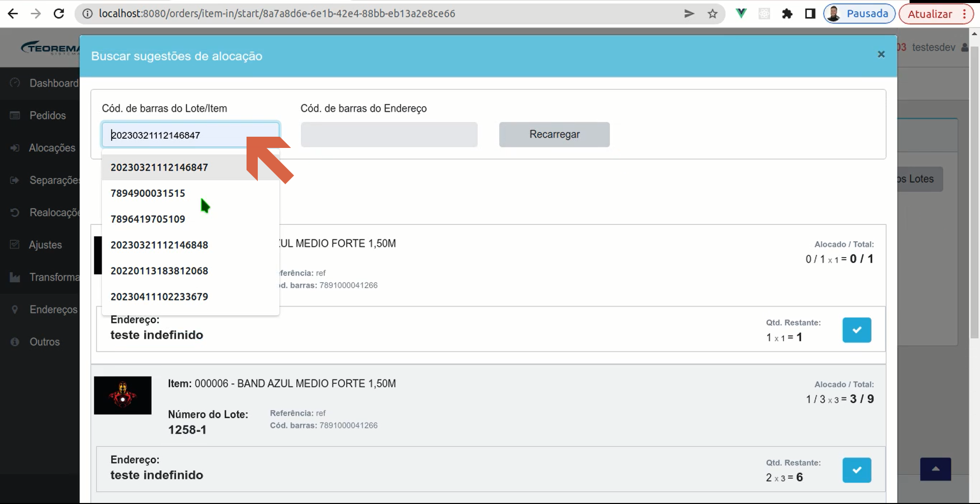Click the browser forward arrow
This screenshot has width=980, height=504.
tap(36, 14)
